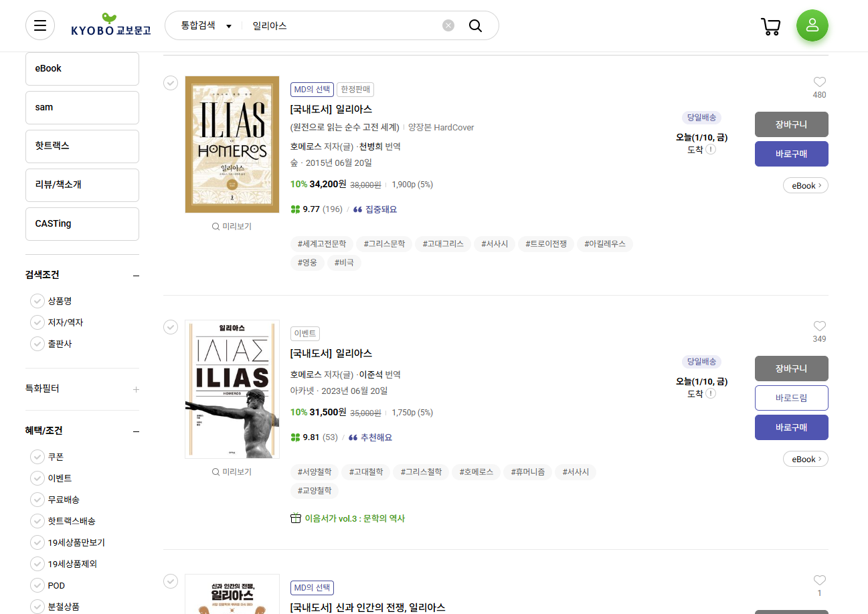Filter by the #영웅 tag
868x614 pixels.
coord(307,263)
